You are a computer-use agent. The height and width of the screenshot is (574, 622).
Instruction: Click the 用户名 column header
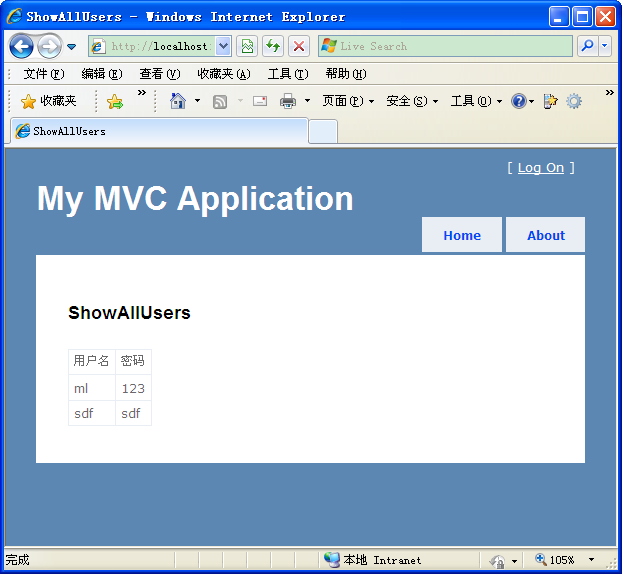point(91,361)
